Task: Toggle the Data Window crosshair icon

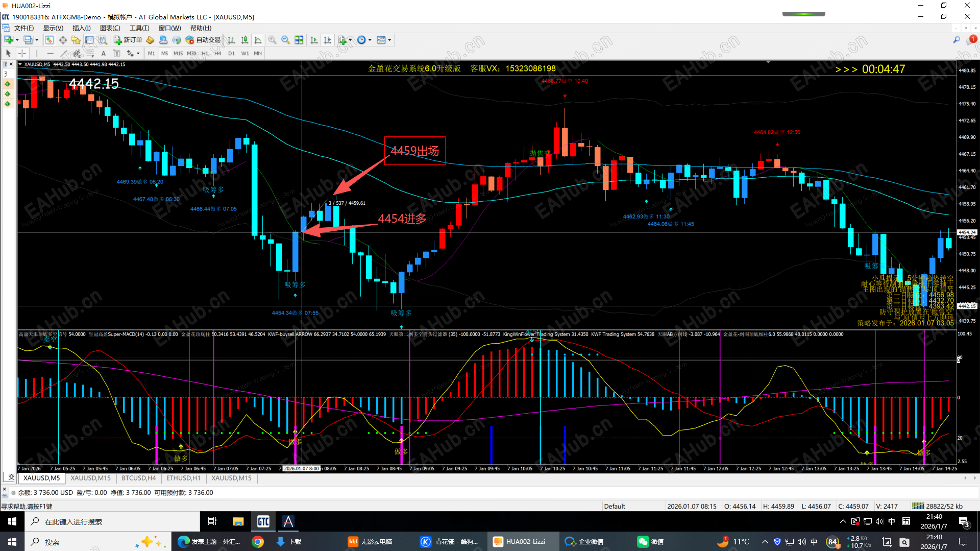Action: [x=63, y=40]
